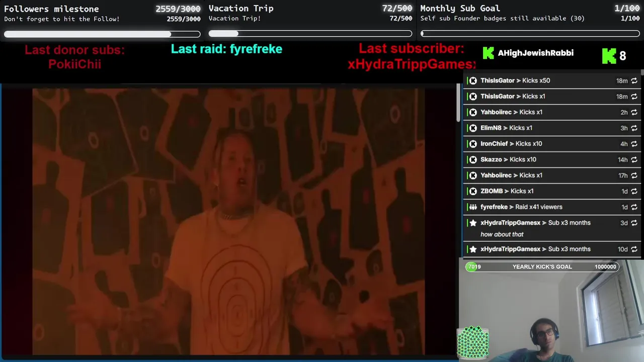Replay the IronChief Kicks x10 alert
Viewport: 644px width, 362px height.
click(634, 144)
